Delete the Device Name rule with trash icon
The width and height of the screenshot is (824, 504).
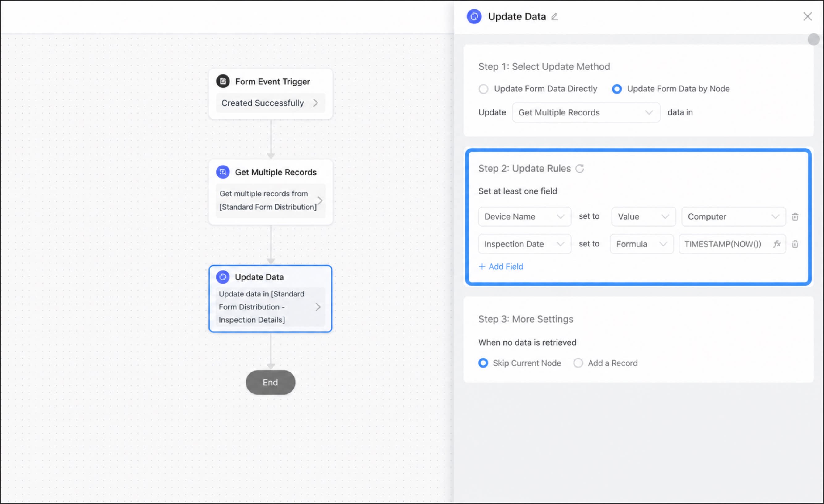[795, 217]
